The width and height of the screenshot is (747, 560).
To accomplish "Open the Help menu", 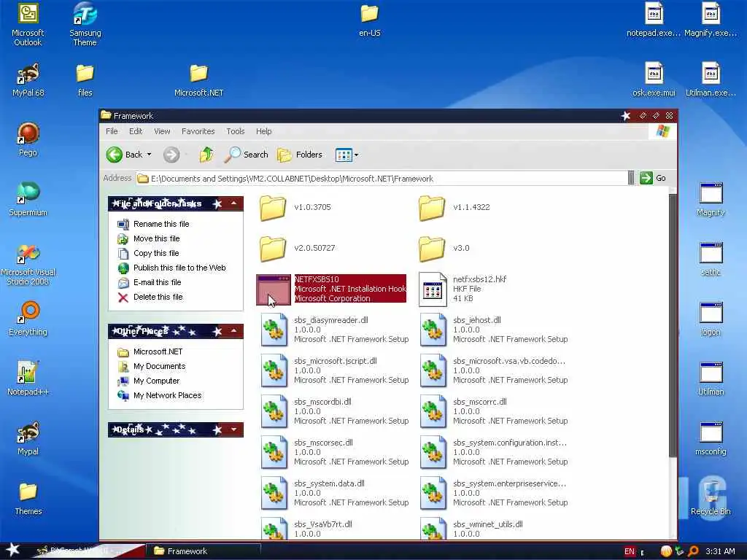I will pos(263,131).
